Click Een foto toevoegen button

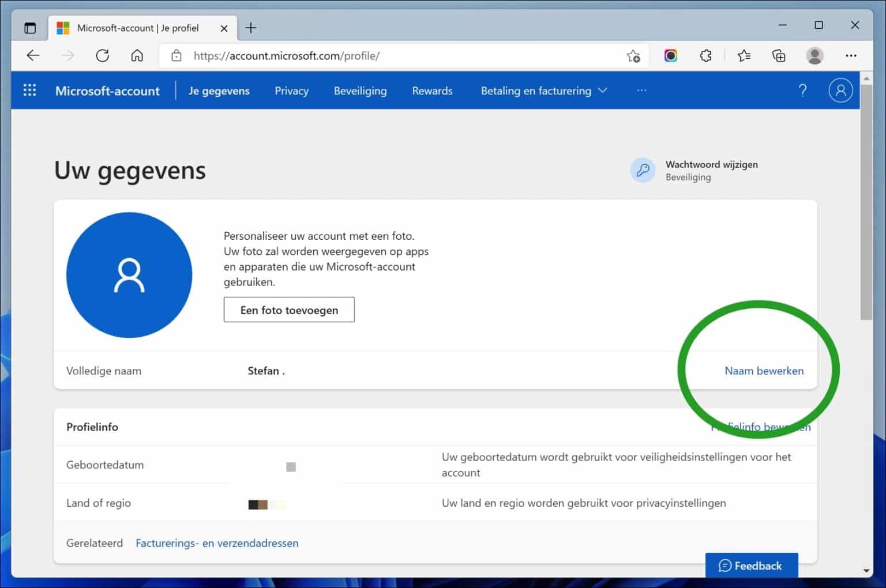point(289,310)
